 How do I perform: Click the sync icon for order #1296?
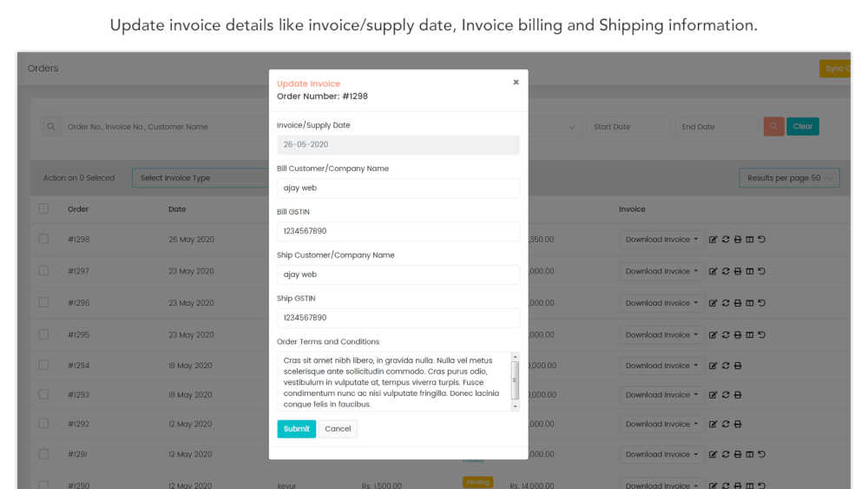tap(725, 303)
